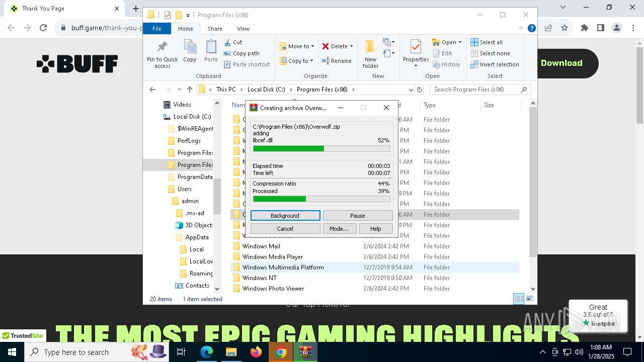644x362 pixels.
Task: Open a new Chrome tab
Action: tap(135, 9)
